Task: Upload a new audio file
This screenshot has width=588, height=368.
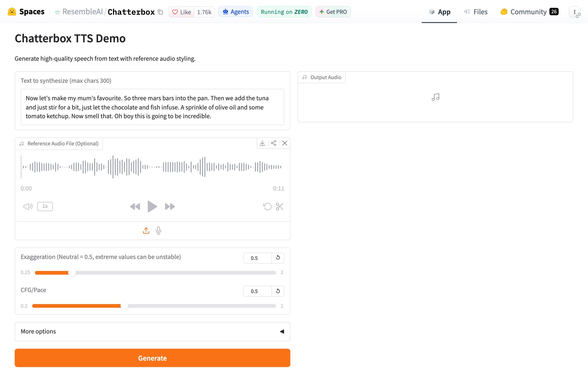Action: (146, 230)
